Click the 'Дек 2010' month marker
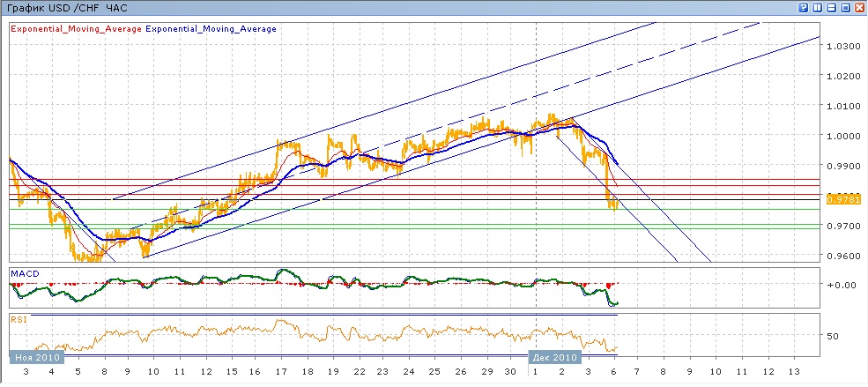868x387 pixels. click(x=554, y=358)
